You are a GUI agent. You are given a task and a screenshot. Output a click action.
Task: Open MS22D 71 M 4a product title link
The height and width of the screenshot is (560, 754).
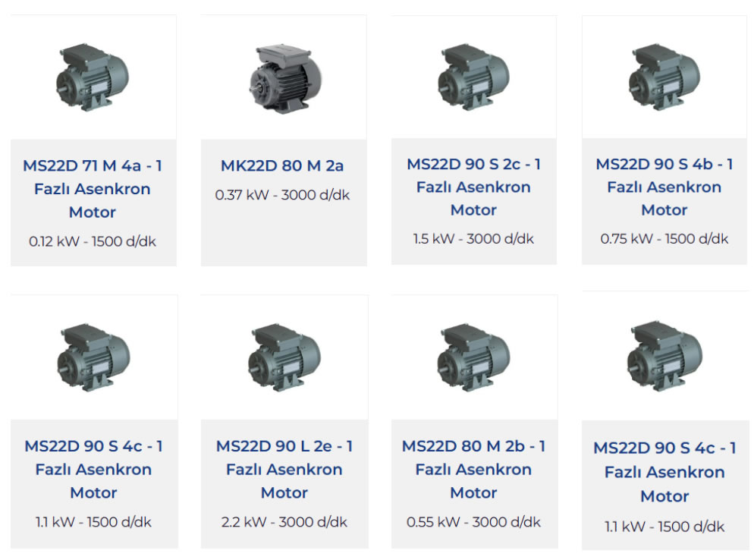[x=93, y=189]
